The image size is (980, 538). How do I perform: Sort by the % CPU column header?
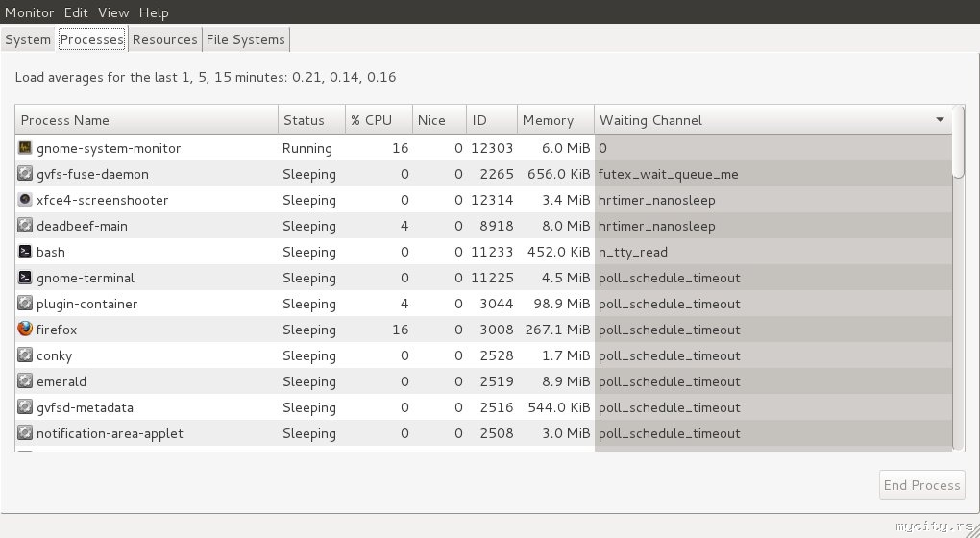[x=378, y=120]
